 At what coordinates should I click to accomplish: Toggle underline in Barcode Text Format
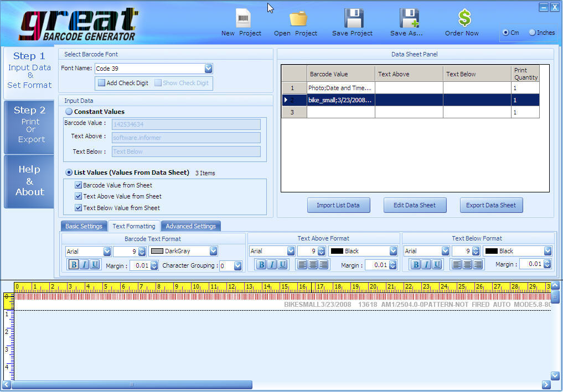(95, 265)
